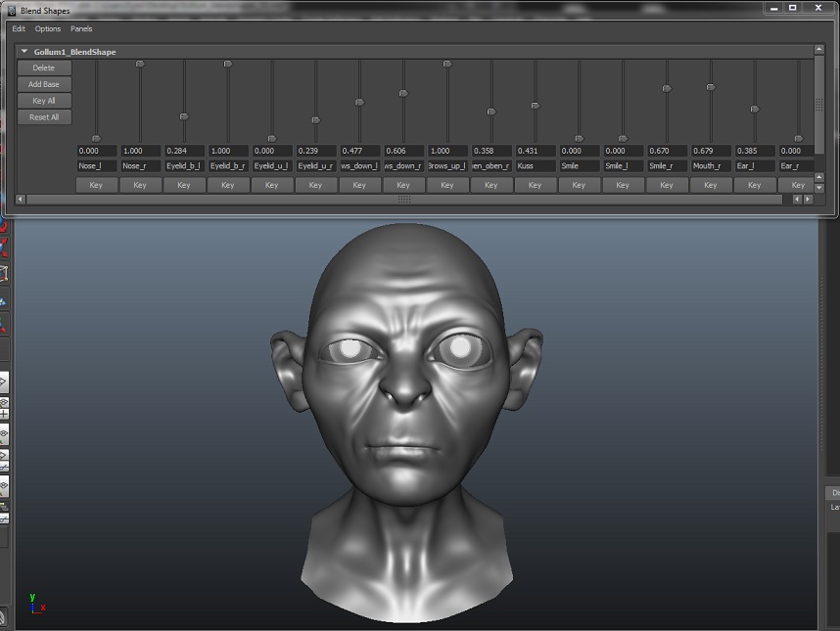Click the Key button under Eyelid_b_l

pos(184,185)
